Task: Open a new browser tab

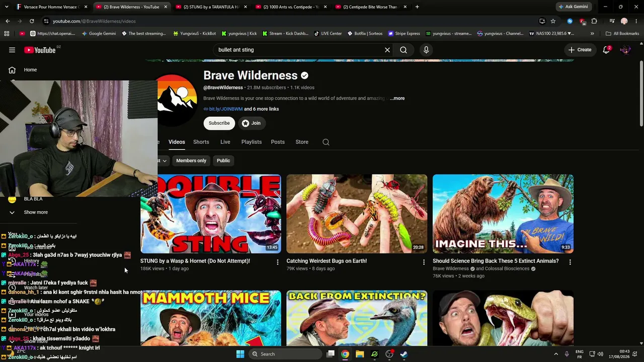Action: click(x=417, y=7)
